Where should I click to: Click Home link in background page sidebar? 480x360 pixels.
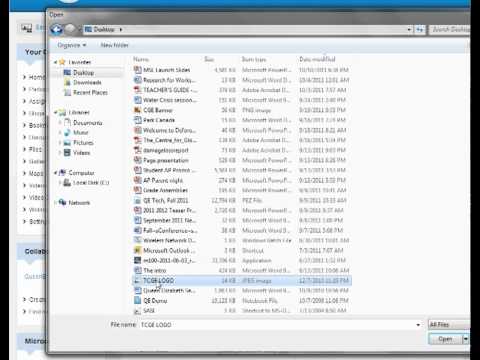pos(36,77)
